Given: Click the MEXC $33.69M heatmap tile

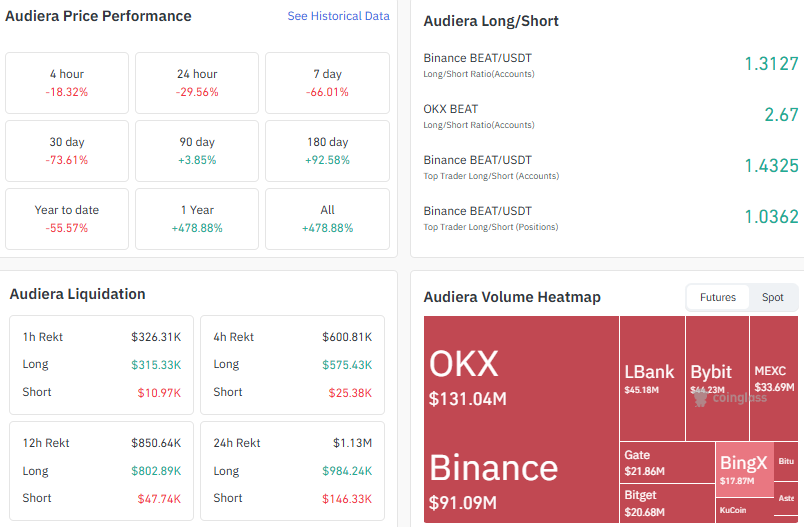Looking at the screenshot, I should tap(774, 378).
